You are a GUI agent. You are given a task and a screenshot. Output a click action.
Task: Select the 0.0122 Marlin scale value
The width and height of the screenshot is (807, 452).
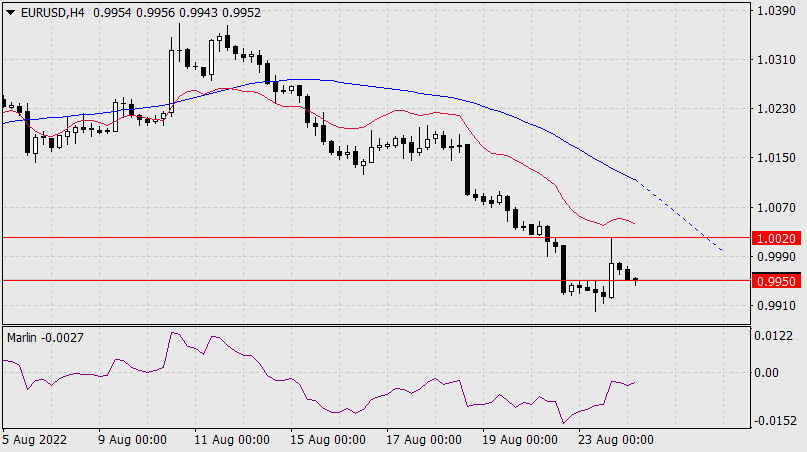point(773,336)
